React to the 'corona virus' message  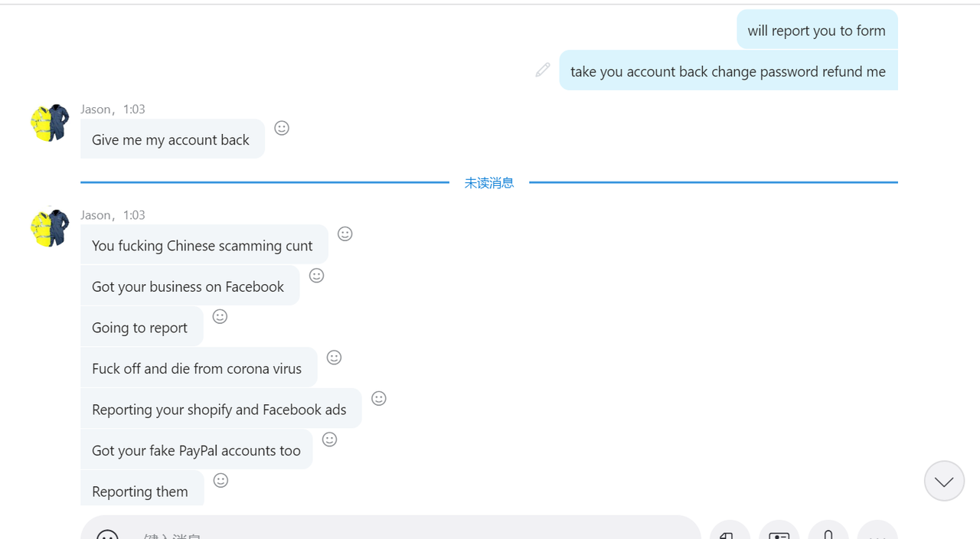coord(334,358)
